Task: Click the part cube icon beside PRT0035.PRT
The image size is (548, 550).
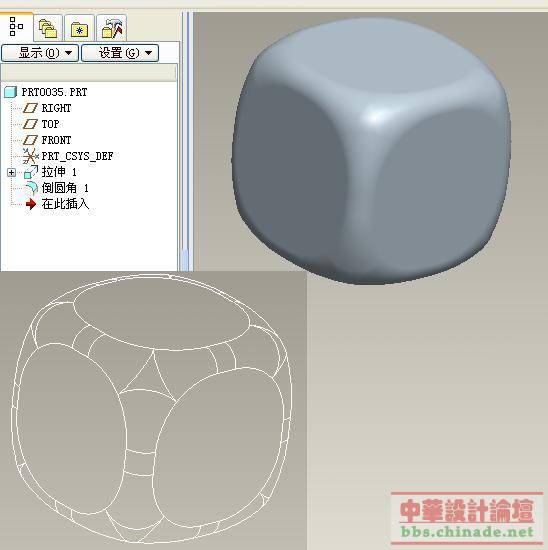Action: coord(11,92)
